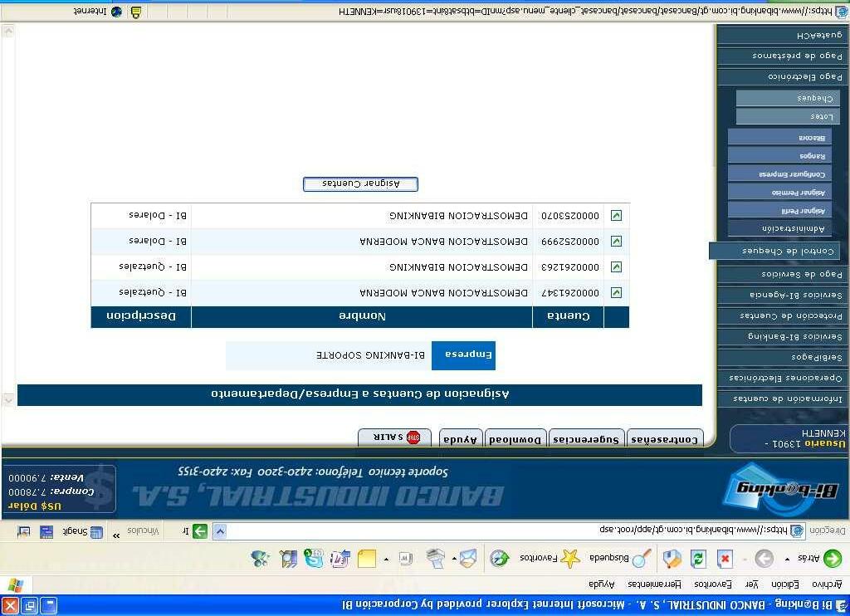Open the Edición menu

click(785, 584)
